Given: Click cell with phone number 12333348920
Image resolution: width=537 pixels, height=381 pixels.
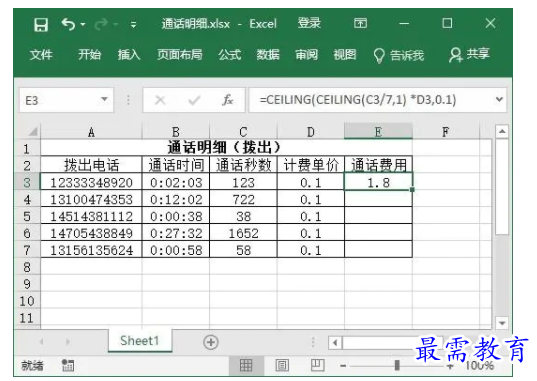Looking at the screenshot, I should [x=91, y=182].
